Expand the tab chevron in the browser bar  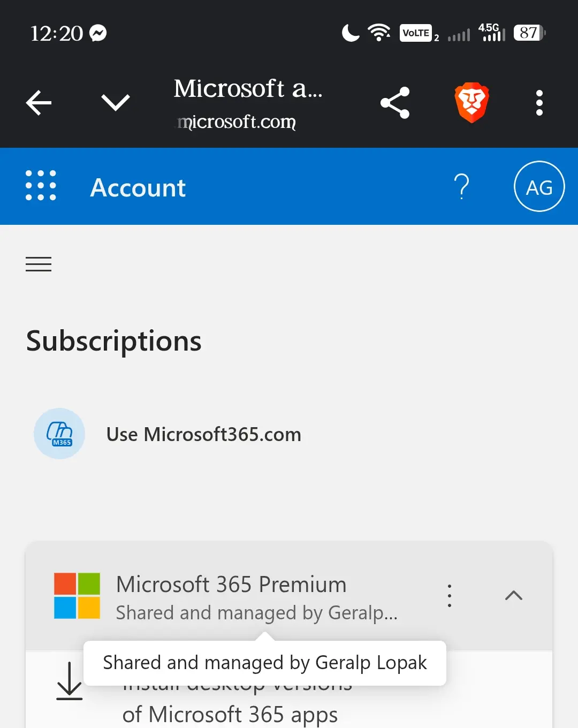click(116, 102)
